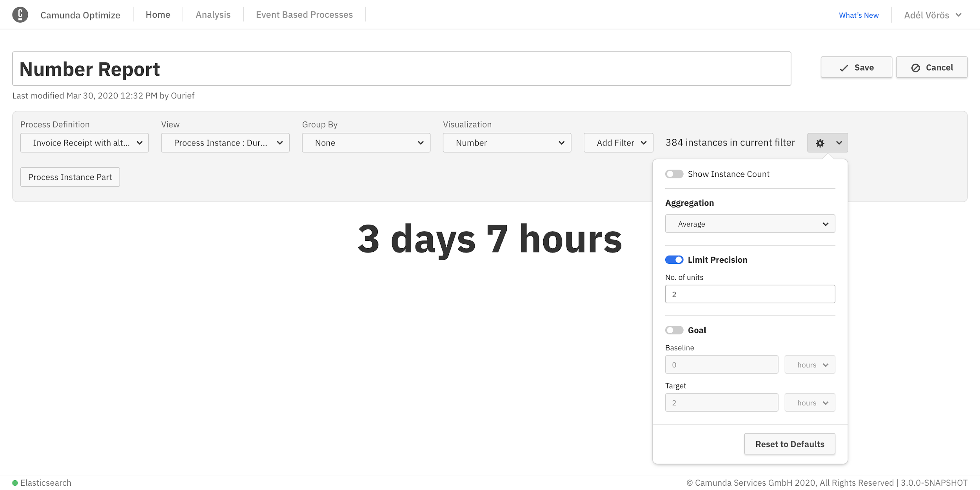Click the Add Filter chevron arrow
The width and height of the screenshot is (980, 490).
click(x=644, y=143)
